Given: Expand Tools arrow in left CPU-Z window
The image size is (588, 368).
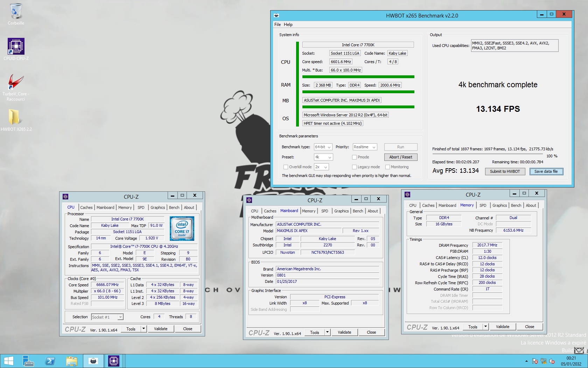Looking at the screenshot, I should (x=143, y=329).
